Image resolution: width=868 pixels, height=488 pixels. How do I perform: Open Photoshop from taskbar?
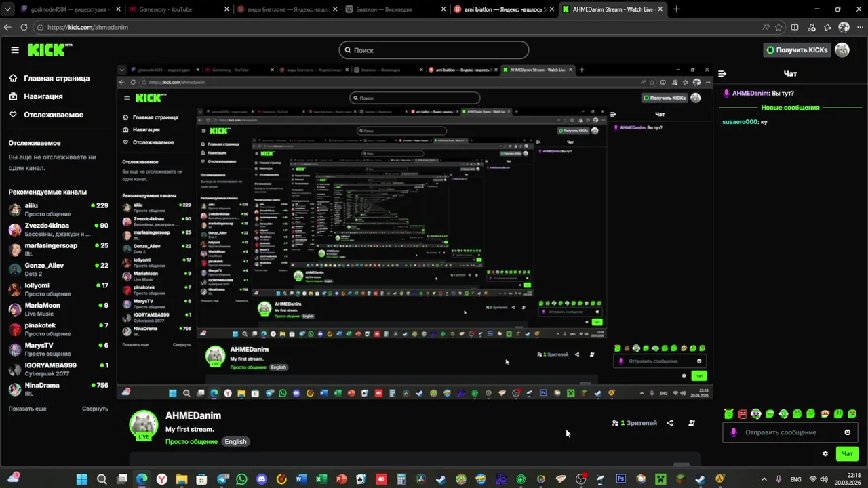tap(620, 479)
